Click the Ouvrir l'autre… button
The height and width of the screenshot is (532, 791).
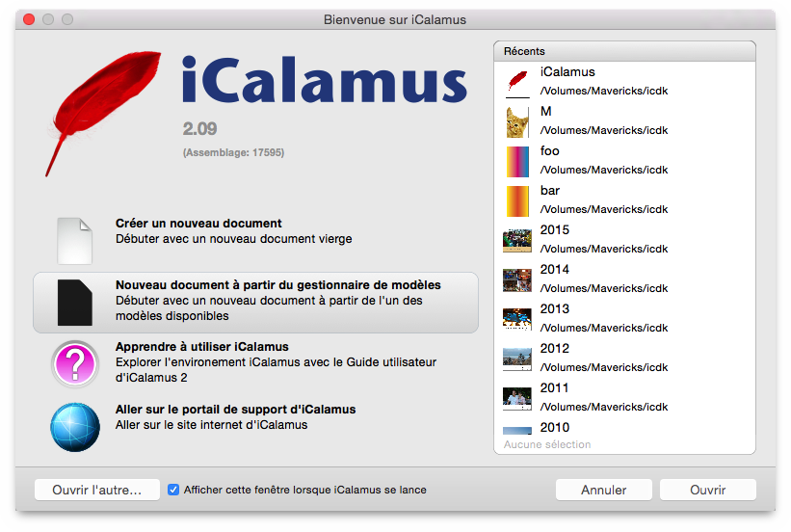pyautogui.click(x=97, y=491)
